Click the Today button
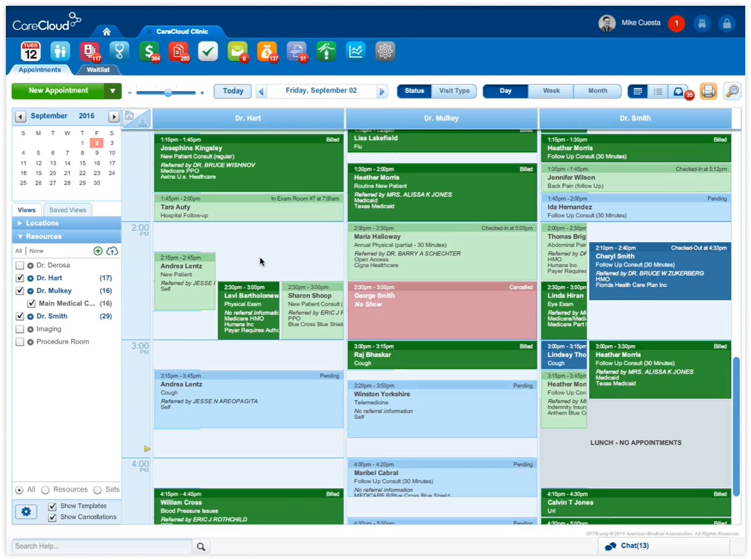This screenshot has width=751, height=560. [x=232, y=91]
